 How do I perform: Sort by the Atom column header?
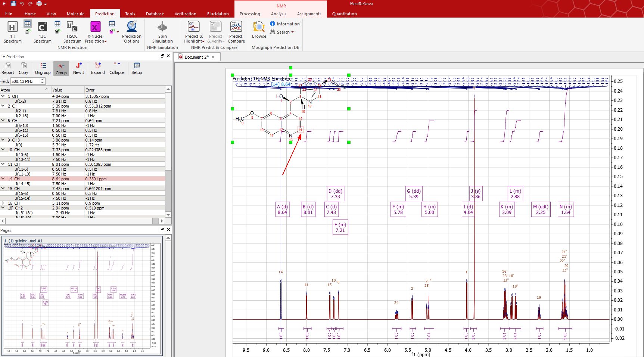pyautogui.click(x=25, y=90)
